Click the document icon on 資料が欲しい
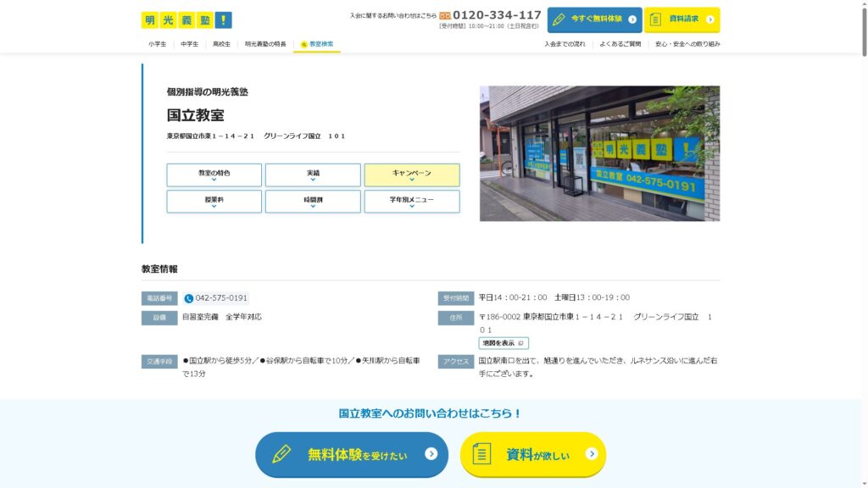Viewport: 868px width, 488px height. (x=481, y=454)
